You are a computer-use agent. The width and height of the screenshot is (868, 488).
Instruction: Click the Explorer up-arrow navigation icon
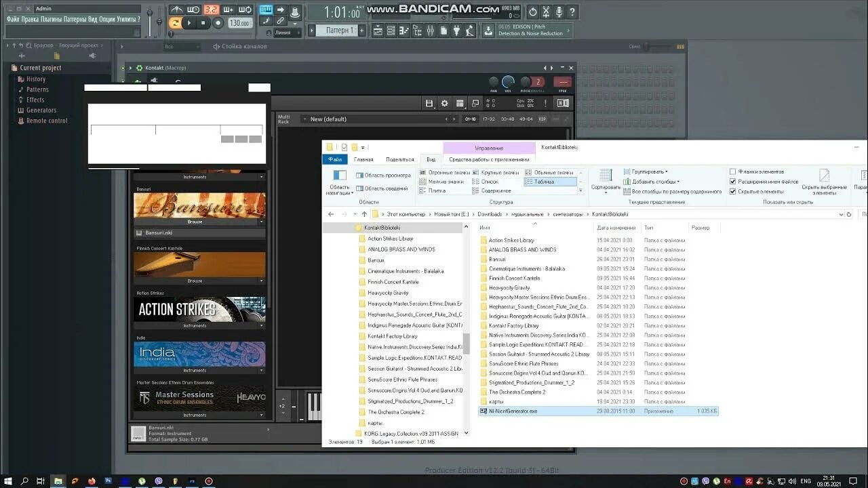coord(364,214)
